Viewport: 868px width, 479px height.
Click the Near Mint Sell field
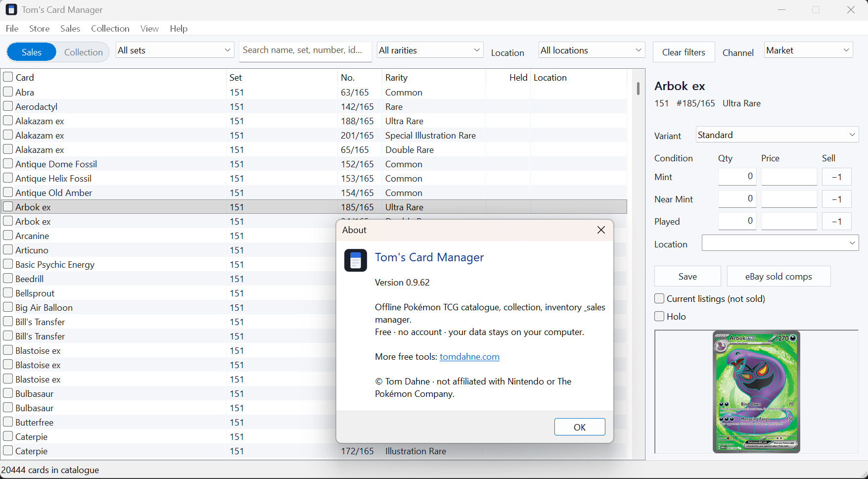(836, 199)
